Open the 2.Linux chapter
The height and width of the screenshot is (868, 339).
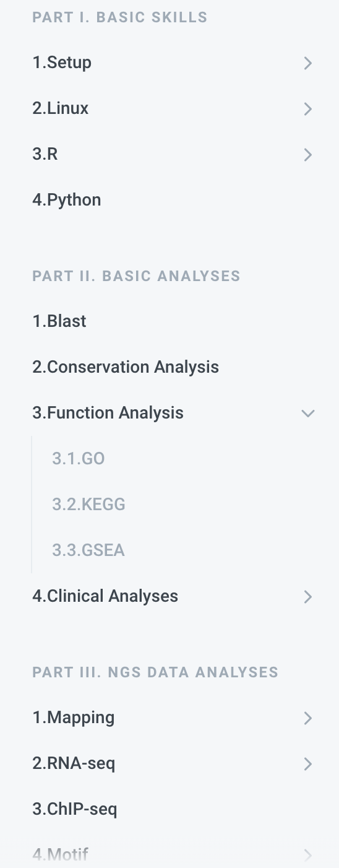click(x=61, y=108)
